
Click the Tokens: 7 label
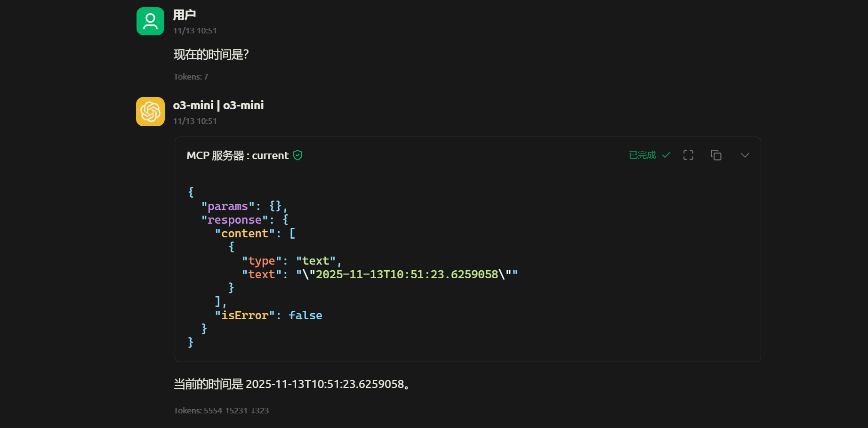tap(191, 77)
